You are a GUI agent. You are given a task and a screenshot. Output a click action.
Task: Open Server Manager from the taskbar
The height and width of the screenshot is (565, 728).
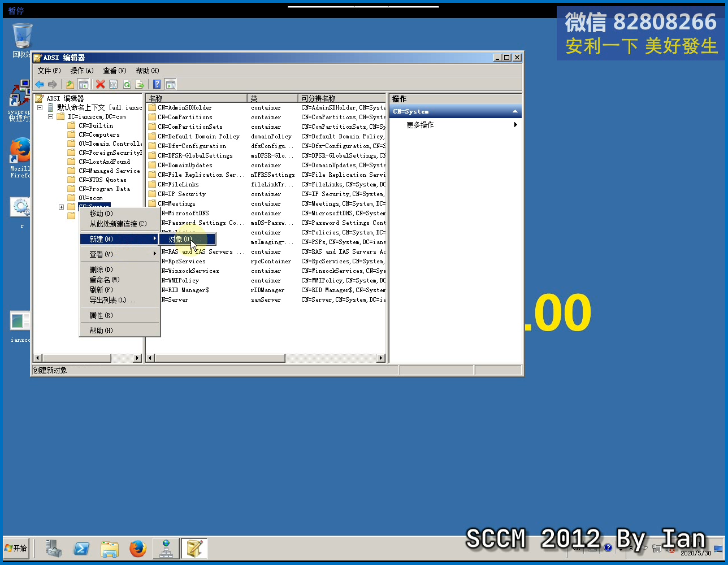tap(54, 548)
